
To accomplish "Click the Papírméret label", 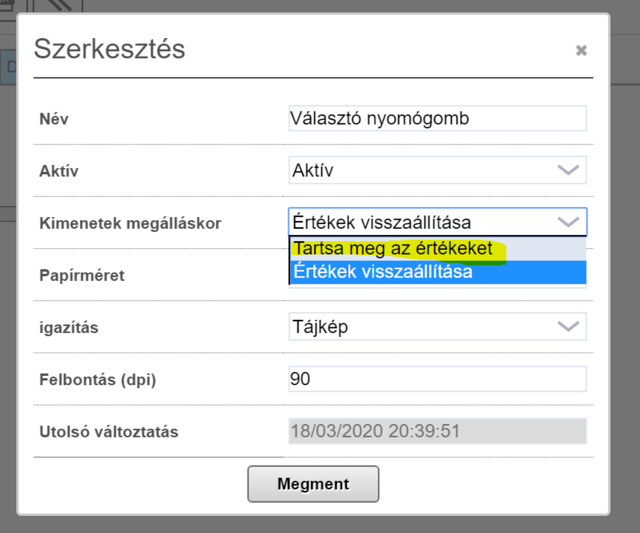I will 82,275.
